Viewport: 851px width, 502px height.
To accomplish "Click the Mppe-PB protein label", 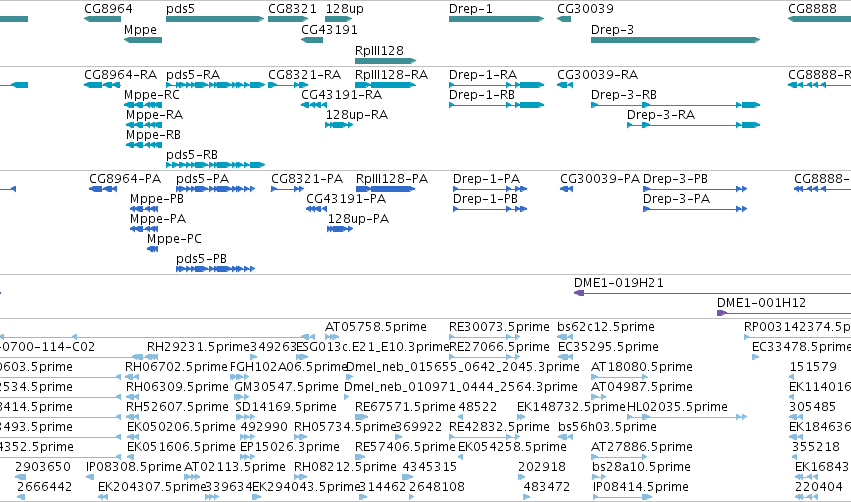I will tap(157, 199).
